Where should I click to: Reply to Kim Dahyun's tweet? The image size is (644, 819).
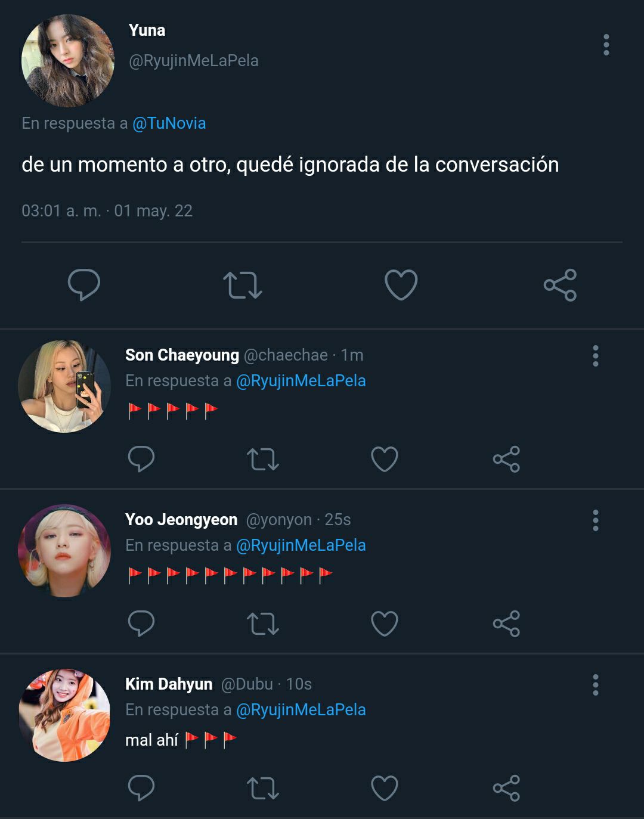[141, 788]
